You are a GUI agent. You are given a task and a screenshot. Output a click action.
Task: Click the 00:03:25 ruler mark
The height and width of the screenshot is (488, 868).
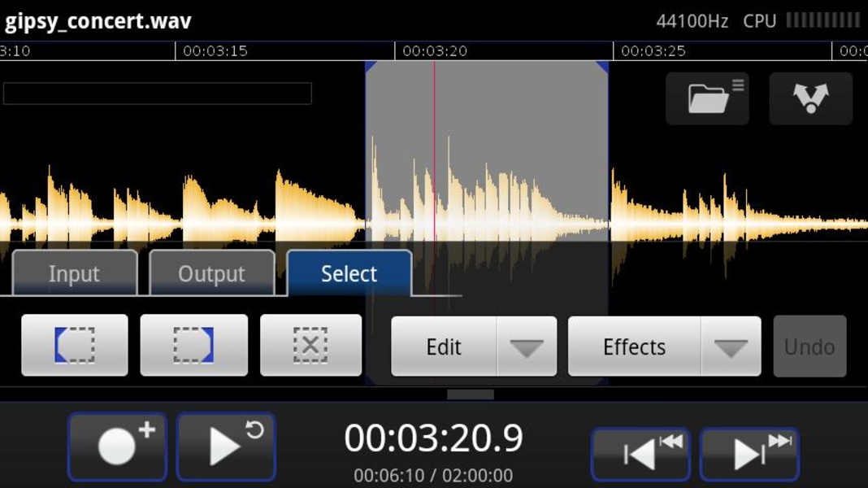653,51
